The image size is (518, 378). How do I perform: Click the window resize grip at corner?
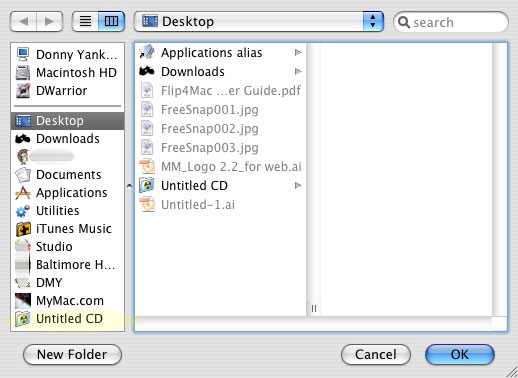point(512,372)
